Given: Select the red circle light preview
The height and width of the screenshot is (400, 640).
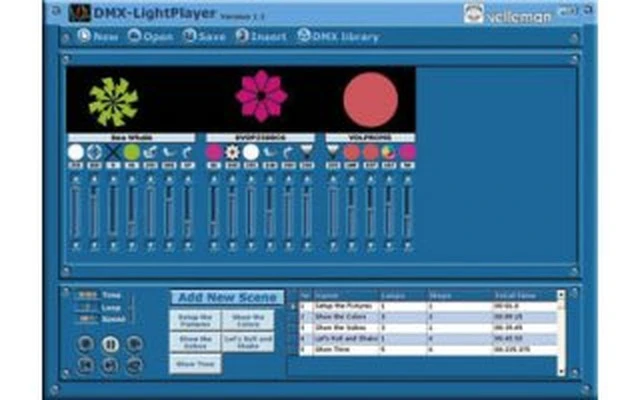Looking at the screenshot, I should (x=370, y=100).
